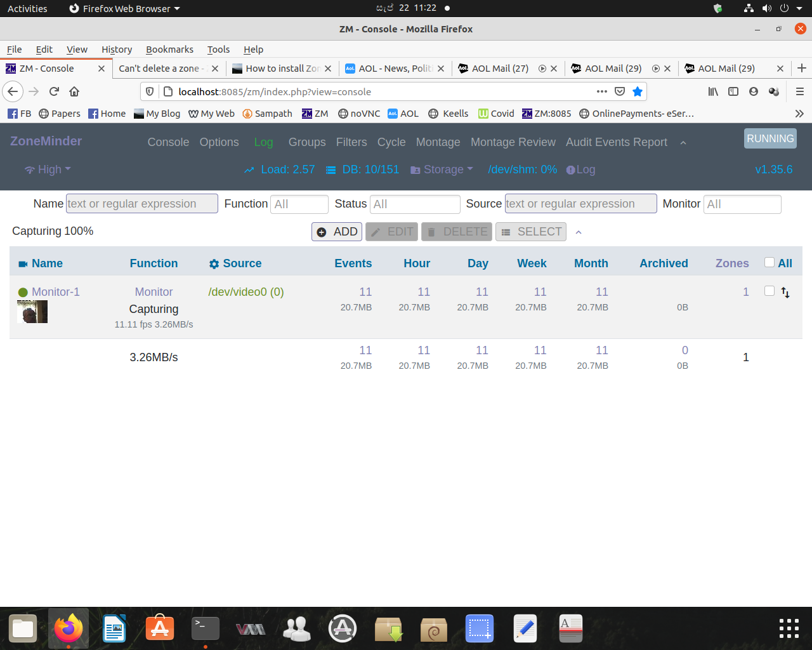Click the ADD monitor button
The height and width of the screenshot is (650, 812).
click(337, 232)
